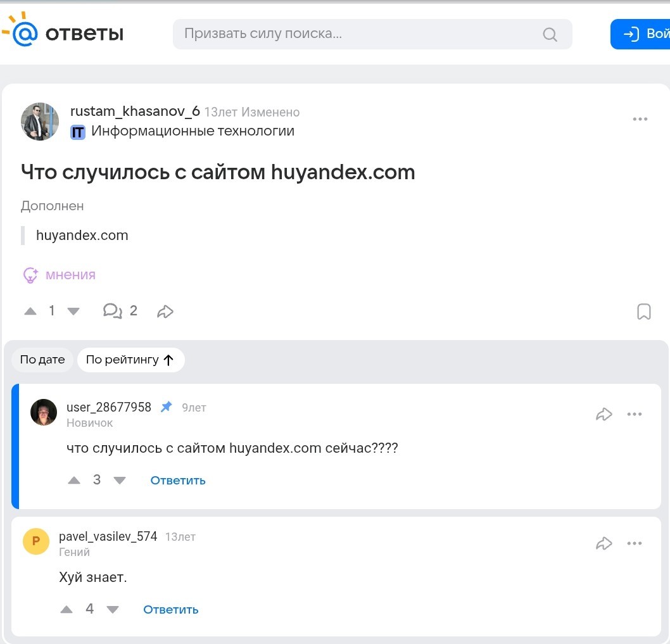This screenshot has width=670, height=644.
Task: Downvote the main question
Action: pos(73,312)
